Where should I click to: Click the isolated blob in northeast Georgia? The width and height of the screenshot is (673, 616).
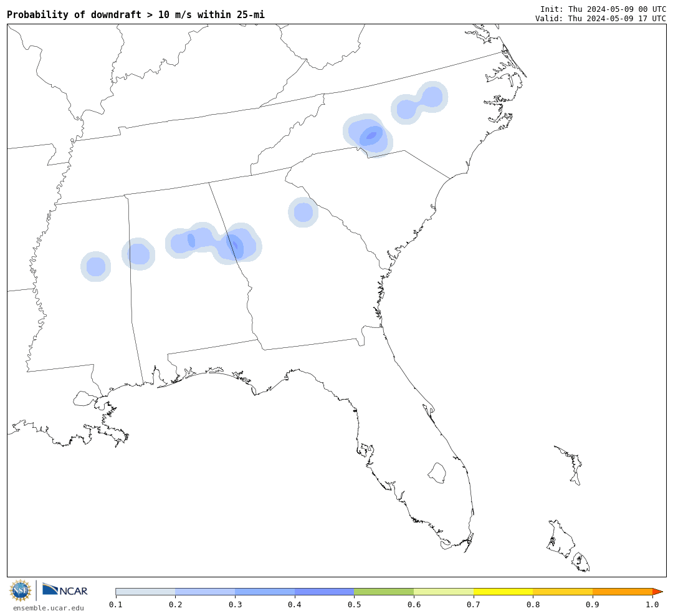click(303, 212)
